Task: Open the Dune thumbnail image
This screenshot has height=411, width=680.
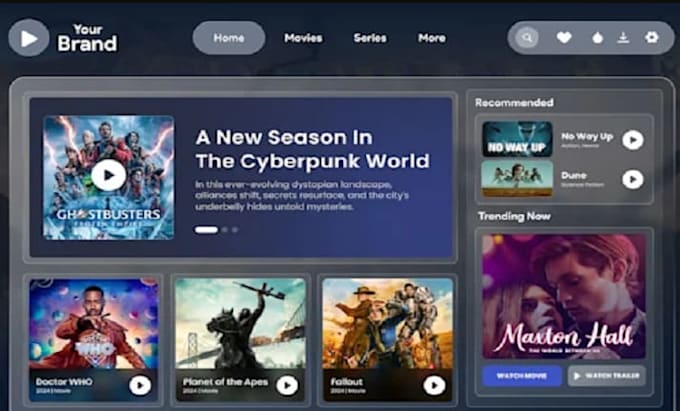Action: click(517, 179)
